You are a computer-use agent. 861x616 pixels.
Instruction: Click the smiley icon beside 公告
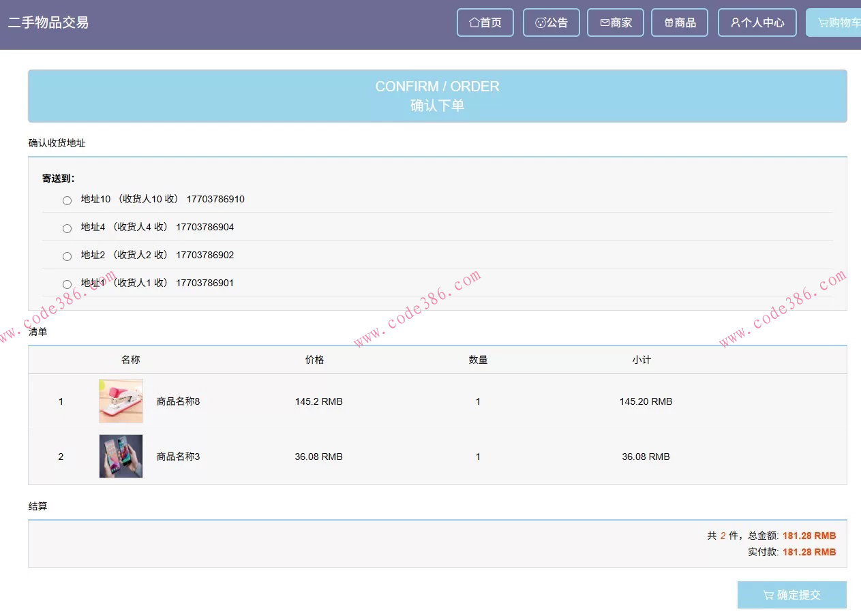point(541,22)
